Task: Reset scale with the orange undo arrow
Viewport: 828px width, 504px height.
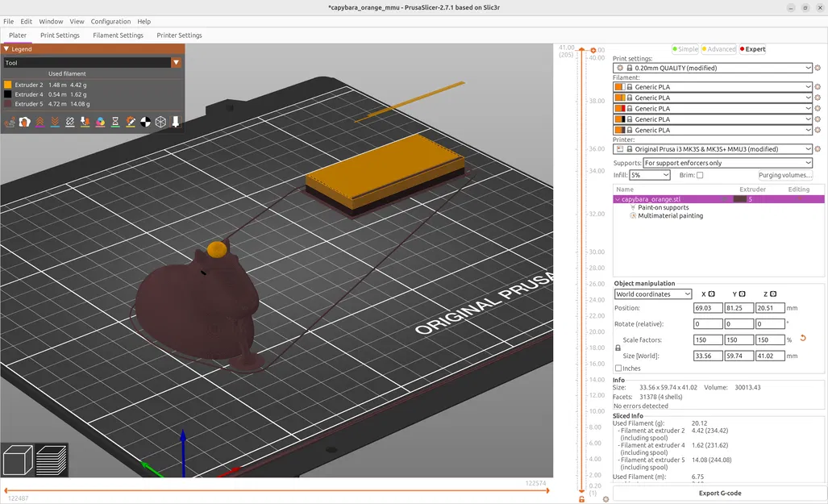Action: pos(803,339)
